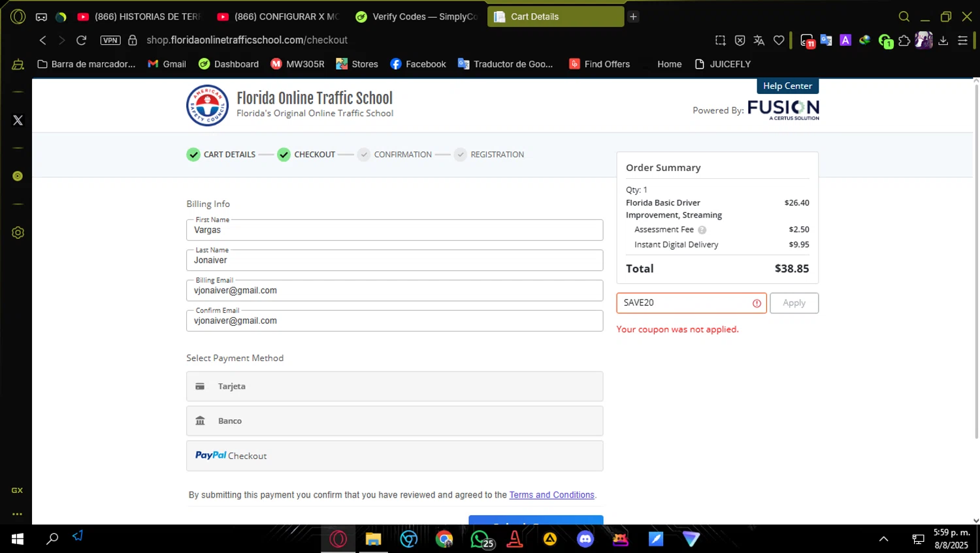This screenshot has width=980, height=553.
Task: Open the Barra de marcadores bookmarks folder
Action: coord(86,64)
